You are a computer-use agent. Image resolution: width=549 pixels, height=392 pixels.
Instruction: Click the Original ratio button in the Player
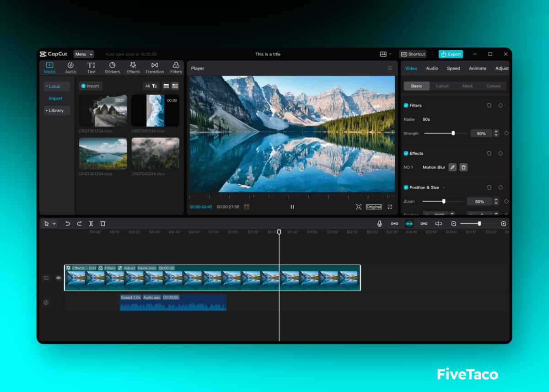374,207
